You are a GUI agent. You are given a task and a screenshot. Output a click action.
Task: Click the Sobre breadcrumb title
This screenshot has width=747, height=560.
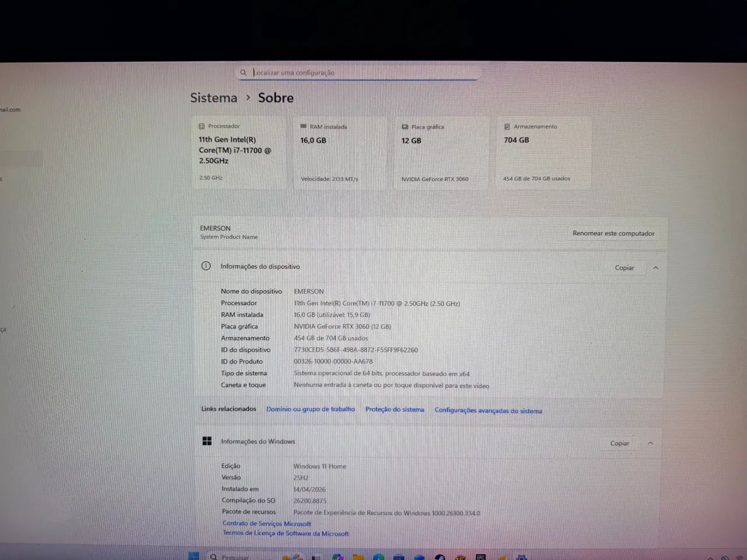click(x=276, y=98)
